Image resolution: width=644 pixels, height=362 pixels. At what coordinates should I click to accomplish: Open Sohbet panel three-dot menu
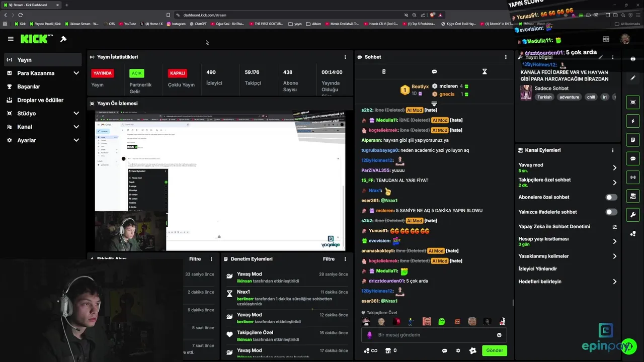pos(506,57)
